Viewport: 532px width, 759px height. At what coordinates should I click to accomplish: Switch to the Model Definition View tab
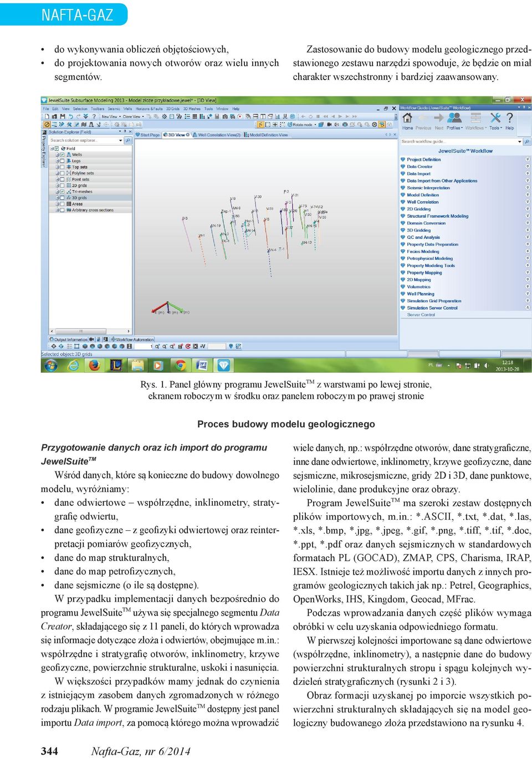266,135
